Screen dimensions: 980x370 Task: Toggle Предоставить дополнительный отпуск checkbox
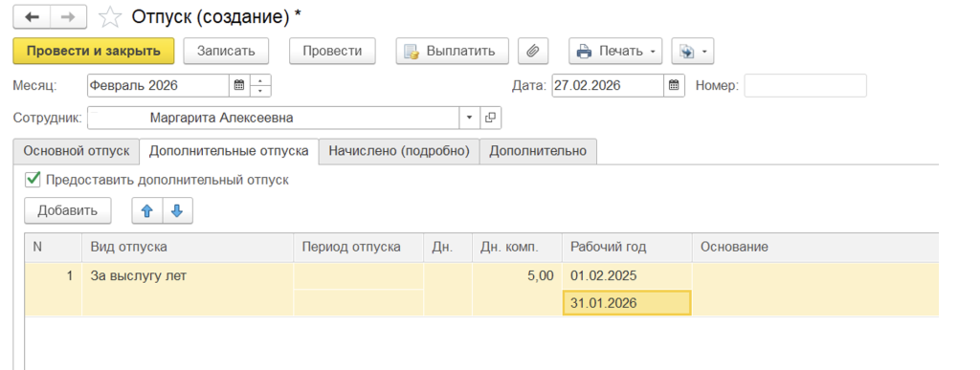(x=32, y=180)
